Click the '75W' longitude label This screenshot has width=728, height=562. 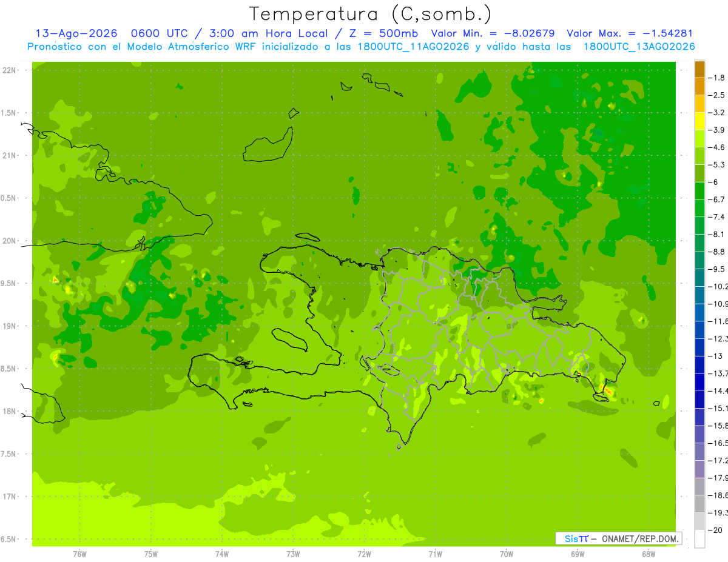pos(151,554)
